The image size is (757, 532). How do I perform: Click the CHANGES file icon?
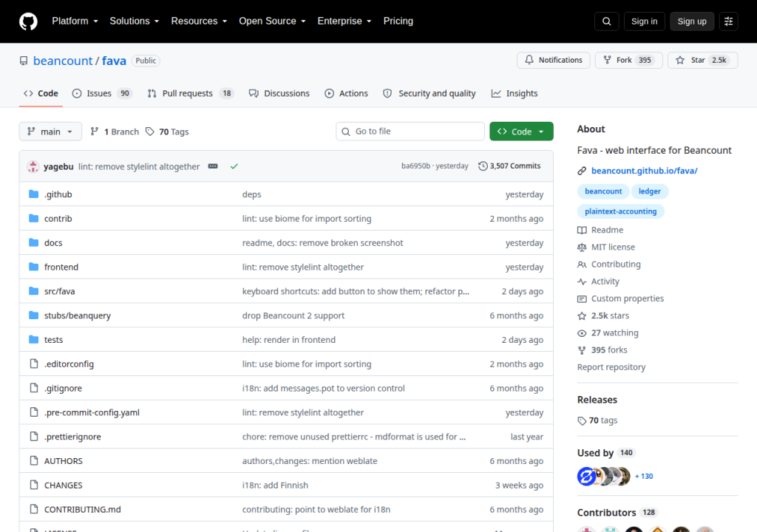[x=34, y=485]
